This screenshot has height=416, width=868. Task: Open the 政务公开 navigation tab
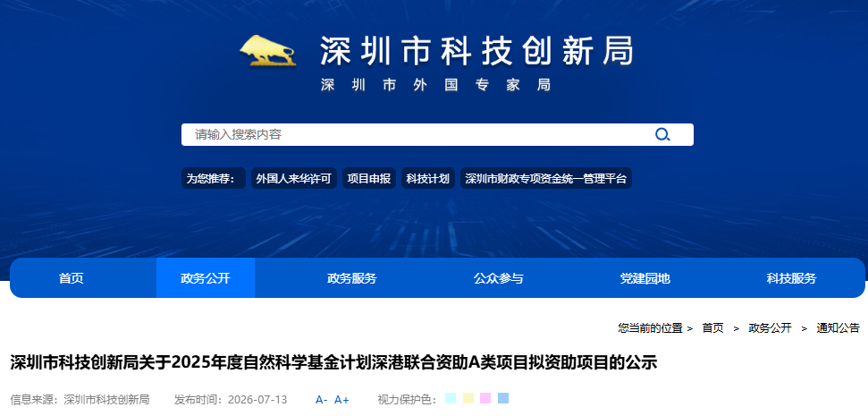(x=206, y=278)
